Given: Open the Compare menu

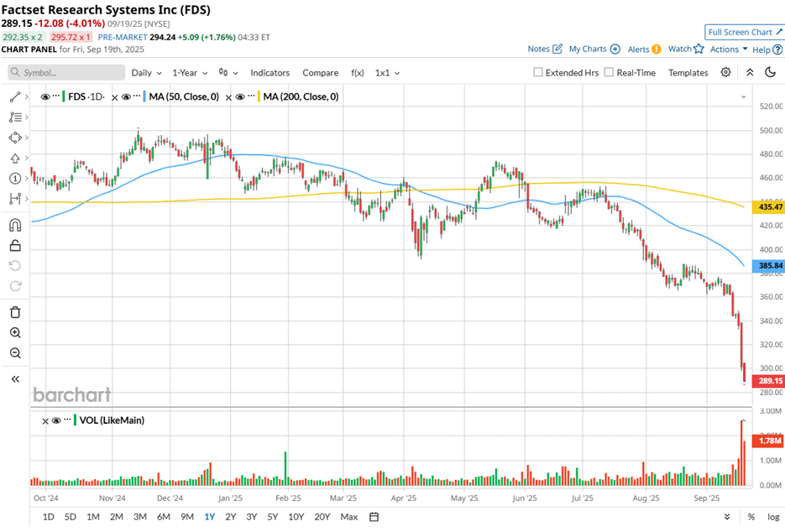Looking at the screenshot, I should click(x=321, y=72).
